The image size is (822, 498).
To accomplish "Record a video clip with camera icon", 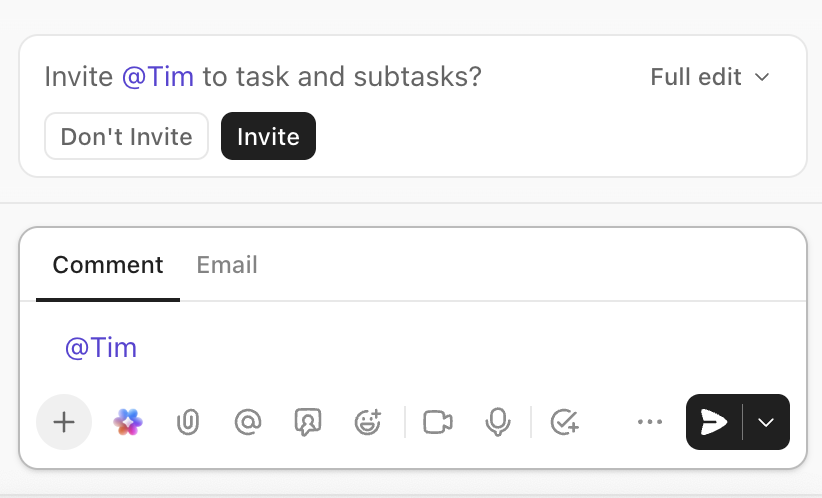I will [438, 422].
